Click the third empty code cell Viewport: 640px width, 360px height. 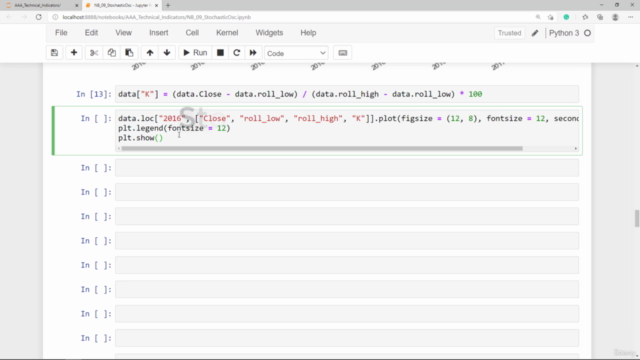point(347,216)
